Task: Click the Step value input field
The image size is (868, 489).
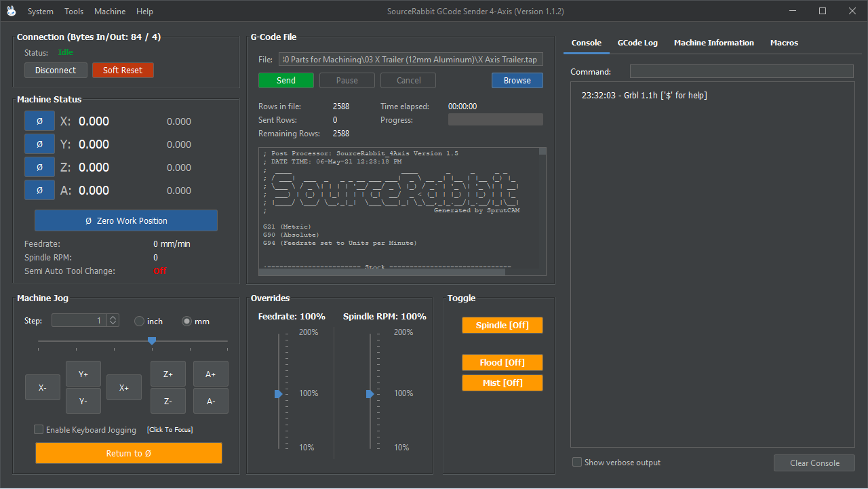Action: coord(79,321)
